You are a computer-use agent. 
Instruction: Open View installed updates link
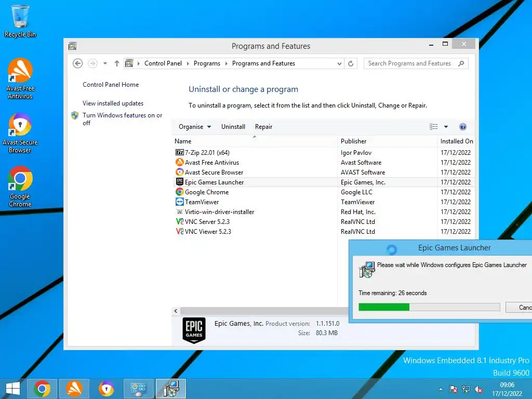[113, 103]
